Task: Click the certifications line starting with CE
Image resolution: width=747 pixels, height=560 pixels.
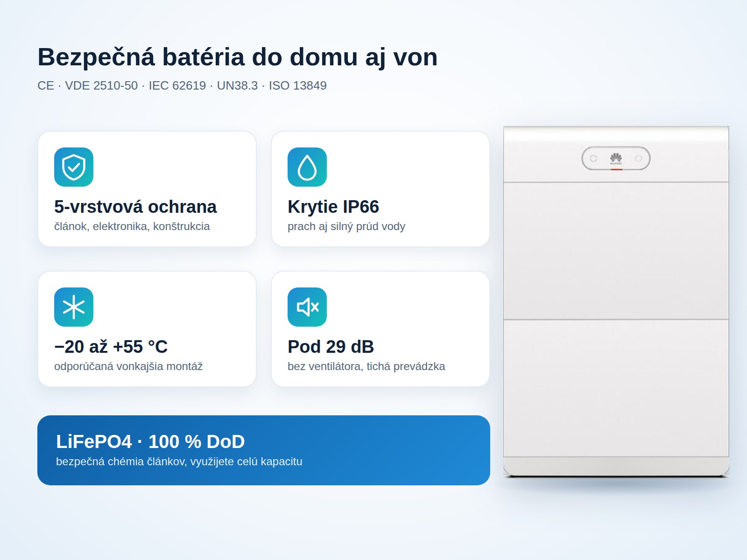Action: (182, 85)
